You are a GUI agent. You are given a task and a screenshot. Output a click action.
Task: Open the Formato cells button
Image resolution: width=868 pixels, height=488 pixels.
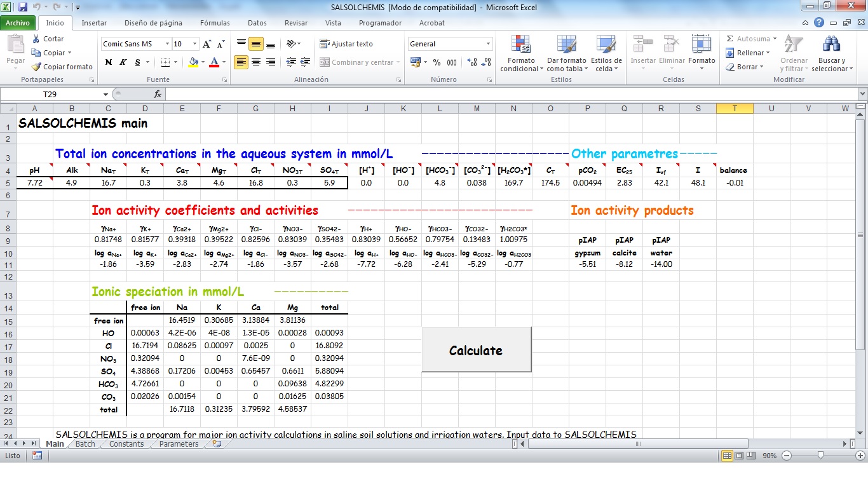tap(702, 53)
